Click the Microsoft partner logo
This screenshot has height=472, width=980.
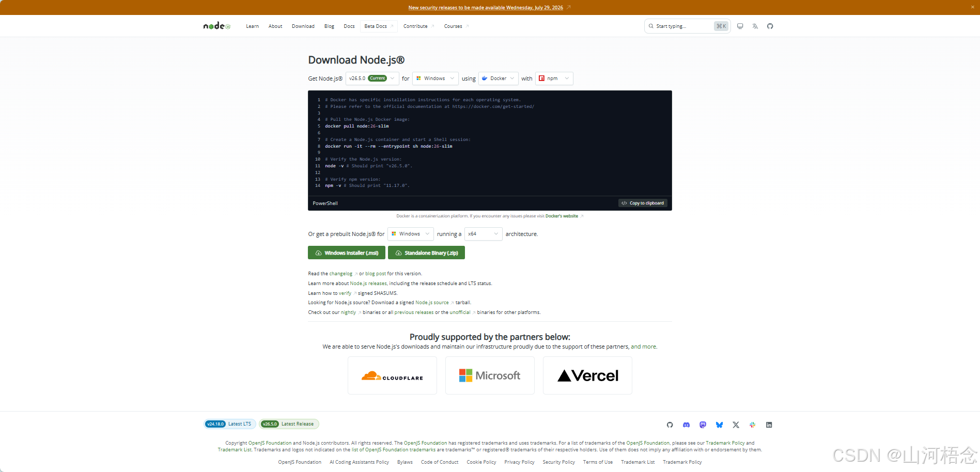point(490,375)
